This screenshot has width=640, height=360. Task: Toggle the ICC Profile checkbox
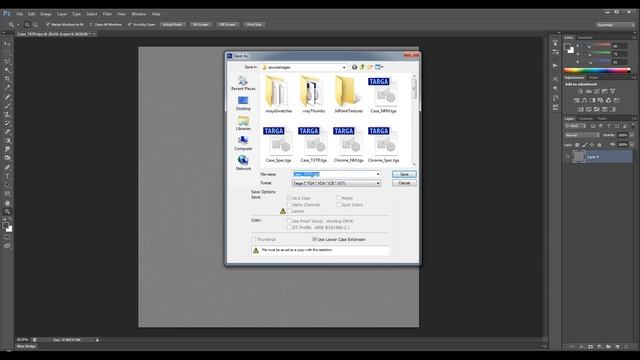pyautogui.click(x=289, y=227)
